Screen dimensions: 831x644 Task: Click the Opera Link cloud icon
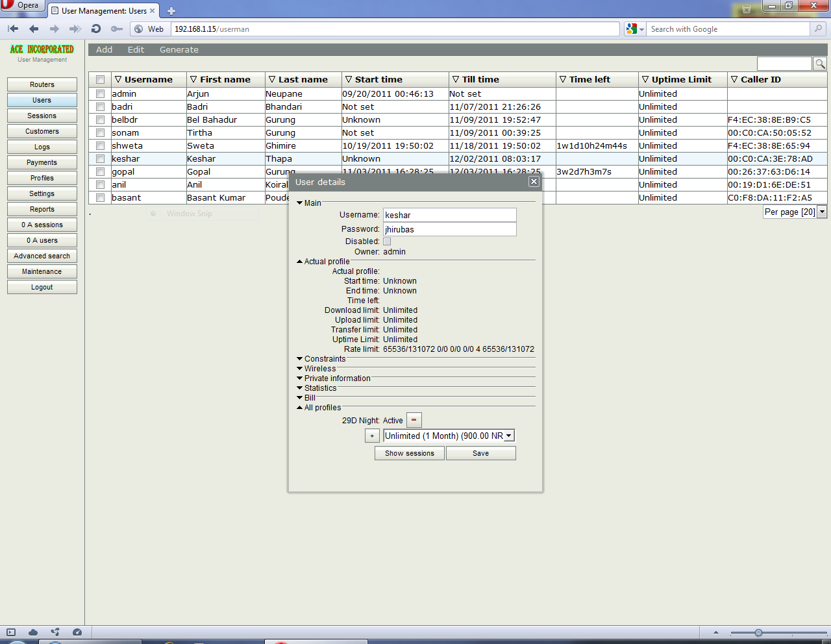click(33, 632)
